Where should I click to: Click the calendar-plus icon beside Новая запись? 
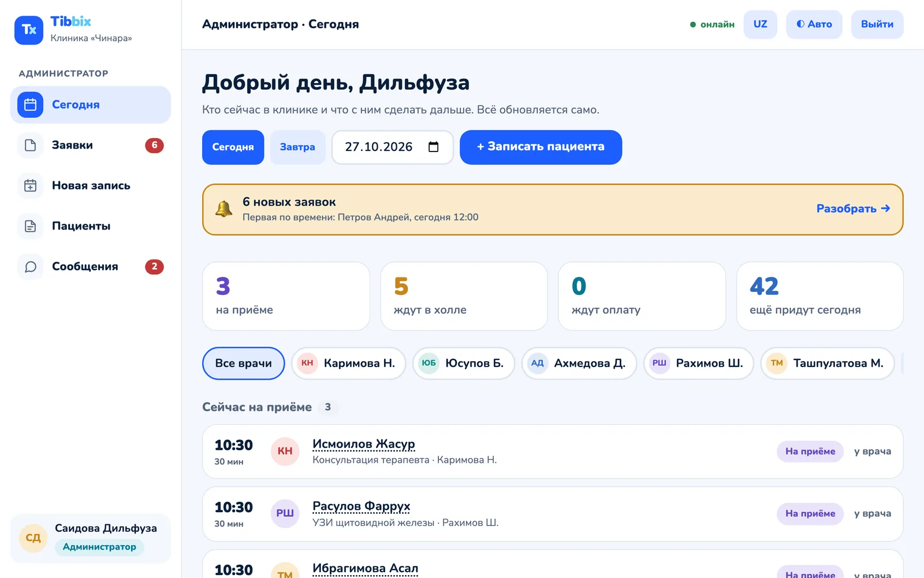30,186
